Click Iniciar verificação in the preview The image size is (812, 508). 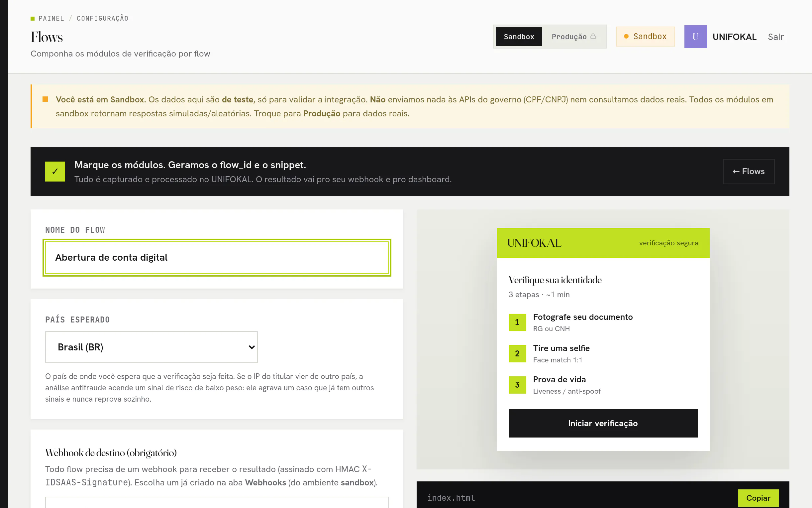[x=603, y=423]
